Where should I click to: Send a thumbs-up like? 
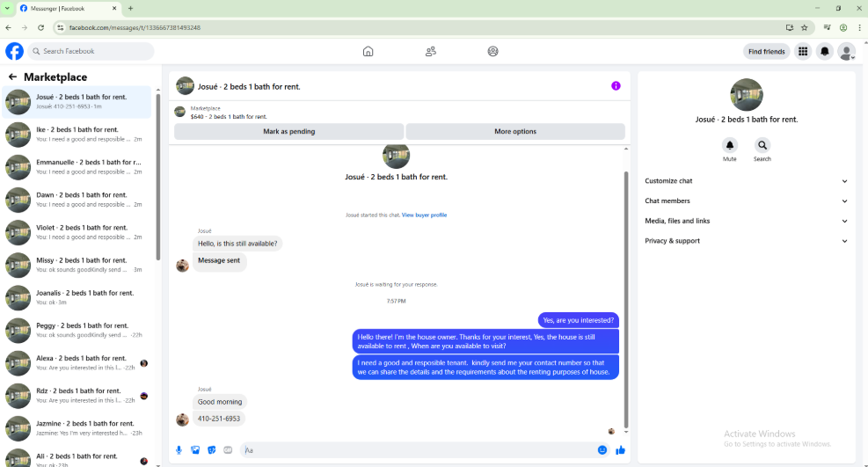point(620,450)
